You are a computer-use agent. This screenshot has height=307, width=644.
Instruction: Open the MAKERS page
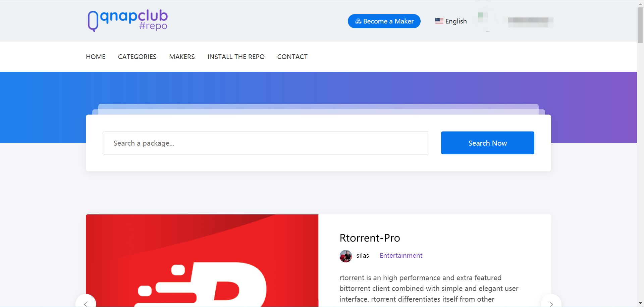point(182,57)
